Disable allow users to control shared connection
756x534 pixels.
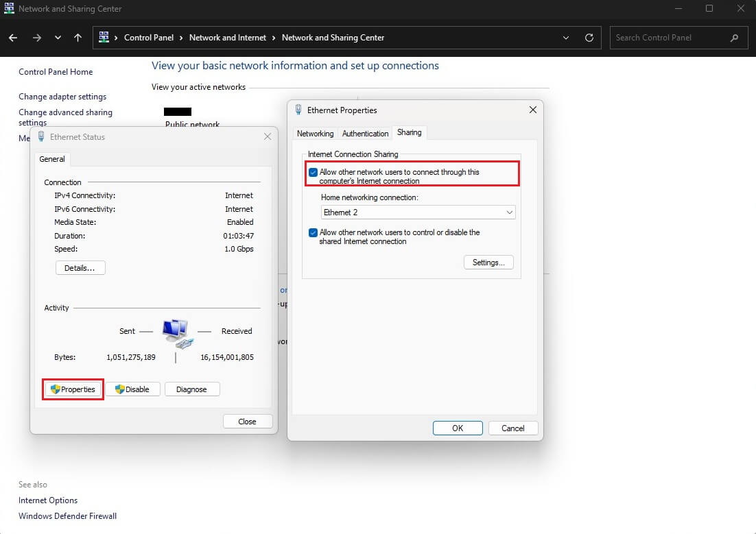tap(314, 232)
